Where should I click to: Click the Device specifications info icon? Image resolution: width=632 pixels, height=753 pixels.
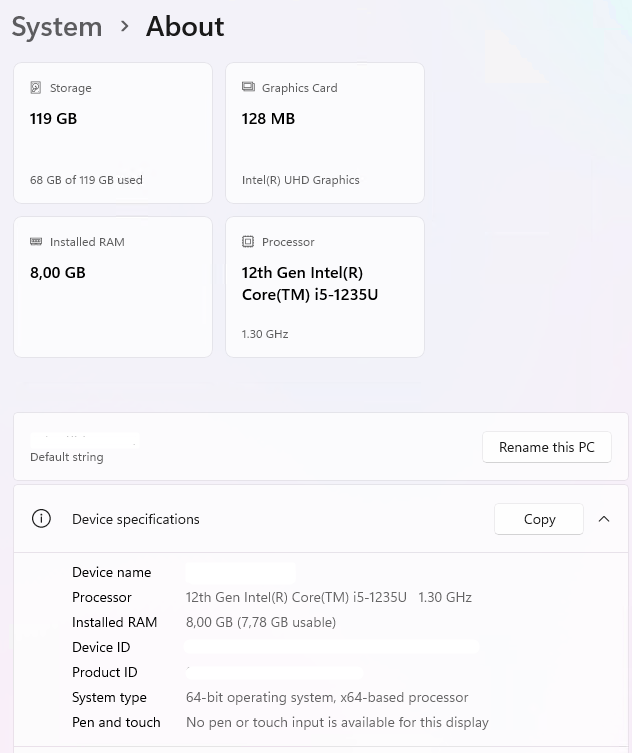pos(41,519)
